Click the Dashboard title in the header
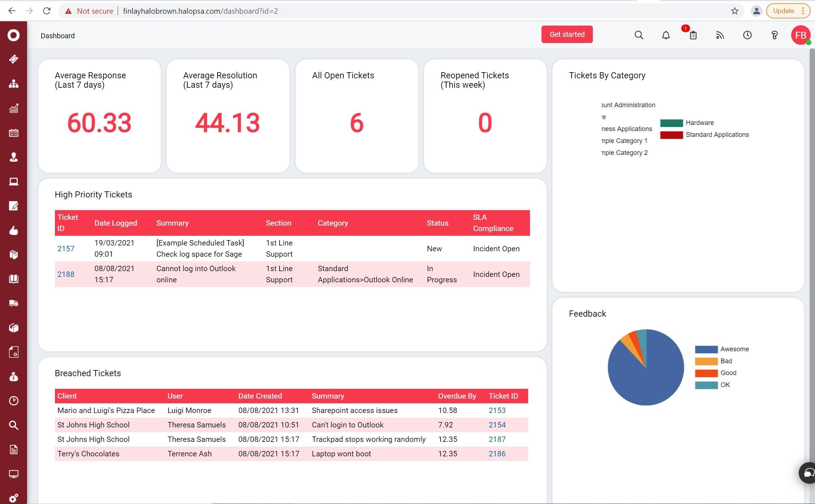This screenshot has width=815, height=504. pyautogui.click(x=57, y=35)
